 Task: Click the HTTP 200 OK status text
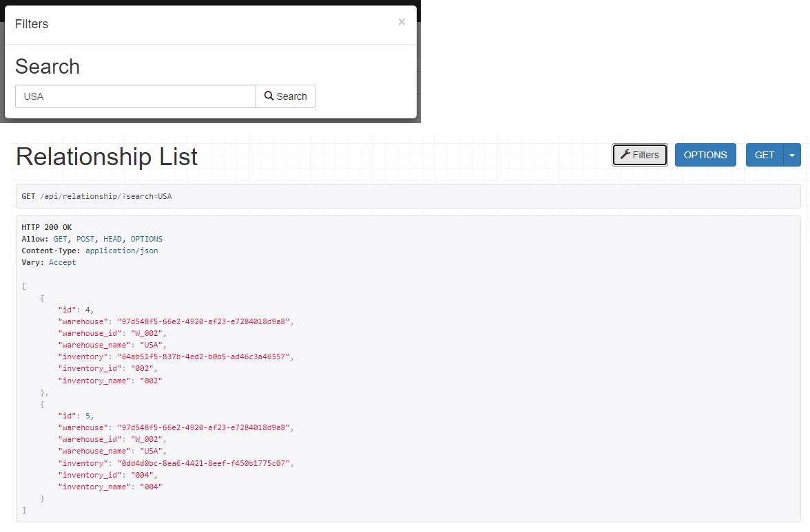pos(47,227)
